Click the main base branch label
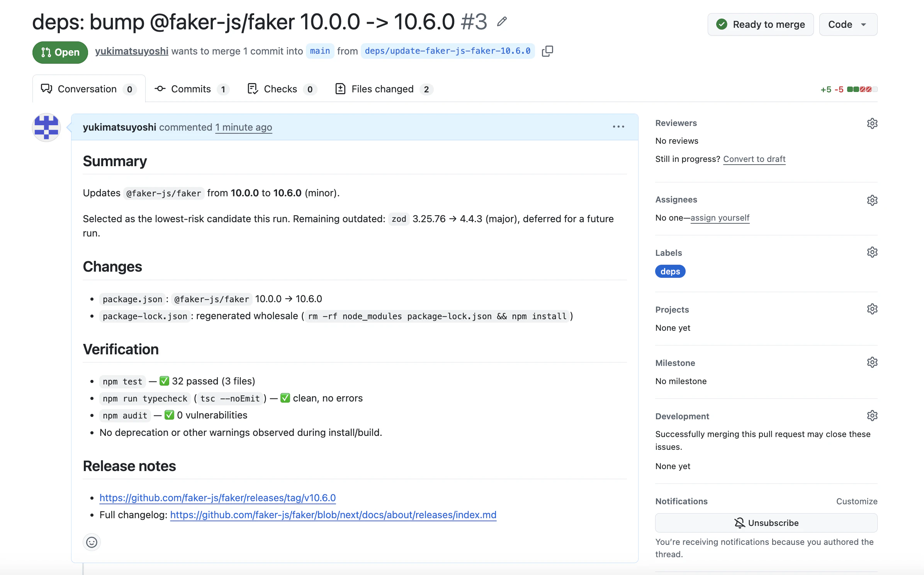Image resolution: width=924 pixels, height=575 pixels. 320,51
